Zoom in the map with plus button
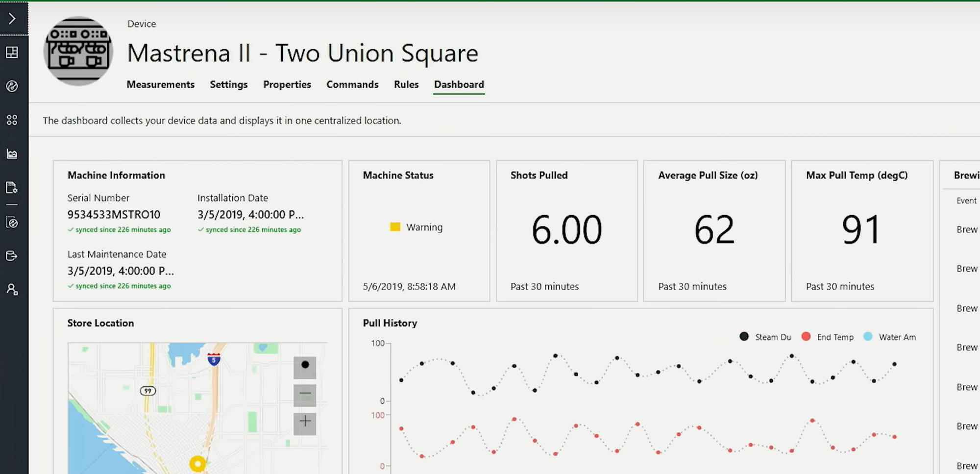The image size is (980, 474). point(305,424)
